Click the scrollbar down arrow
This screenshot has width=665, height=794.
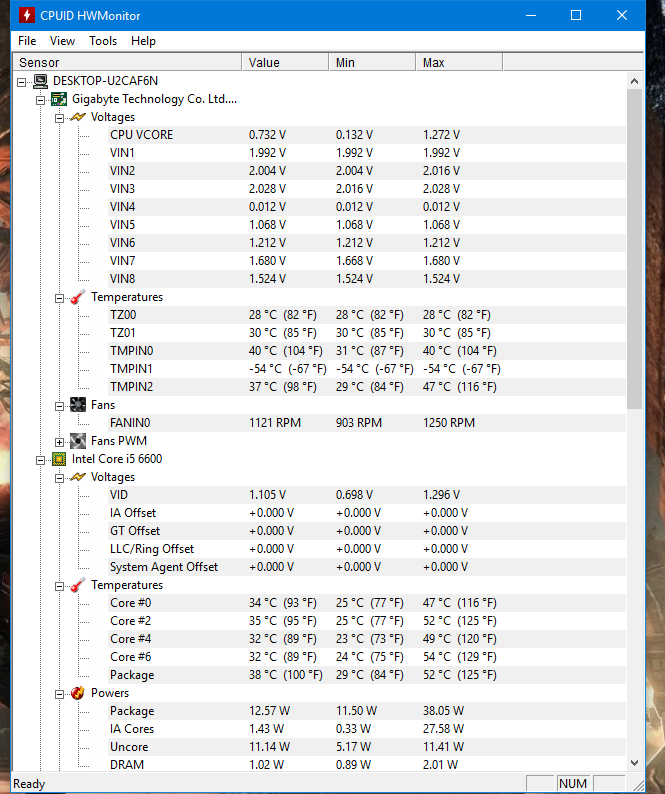pos(634,763)
